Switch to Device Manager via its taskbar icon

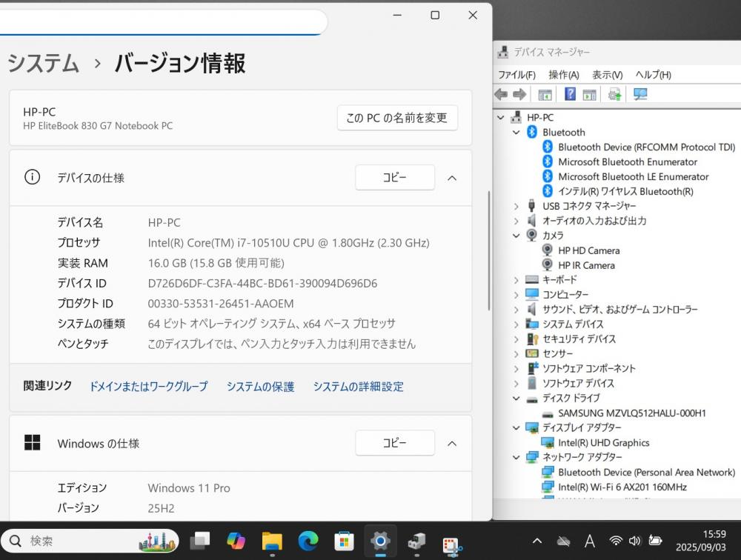[416, 541]
